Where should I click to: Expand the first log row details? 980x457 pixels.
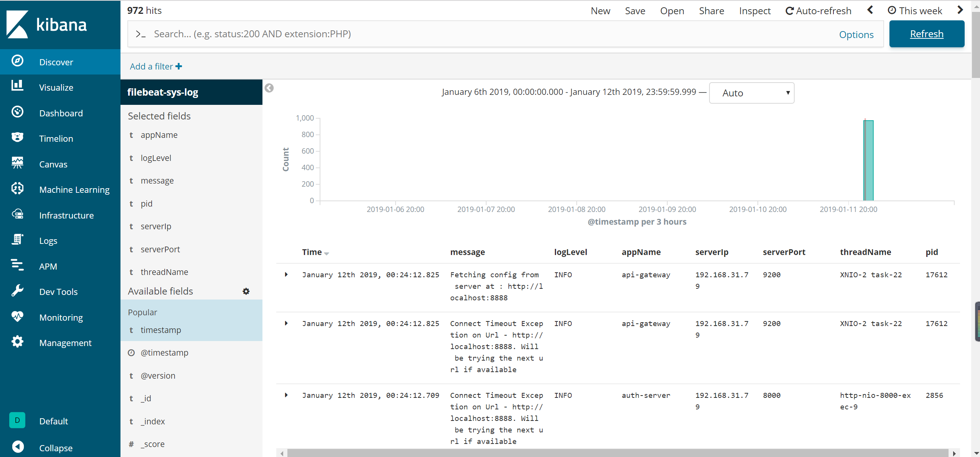click(x=286, y=275)
